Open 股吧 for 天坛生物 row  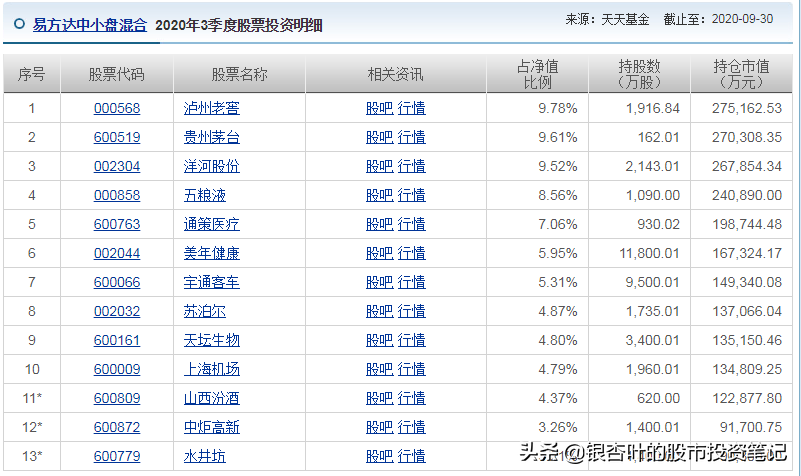[380, 340]
